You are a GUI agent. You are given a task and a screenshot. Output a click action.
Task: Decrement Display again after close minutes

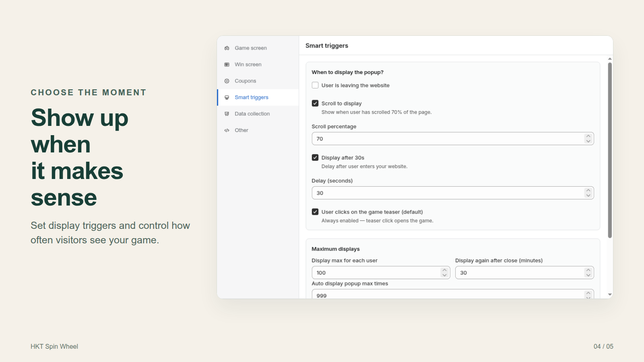[x=588, y=275]
